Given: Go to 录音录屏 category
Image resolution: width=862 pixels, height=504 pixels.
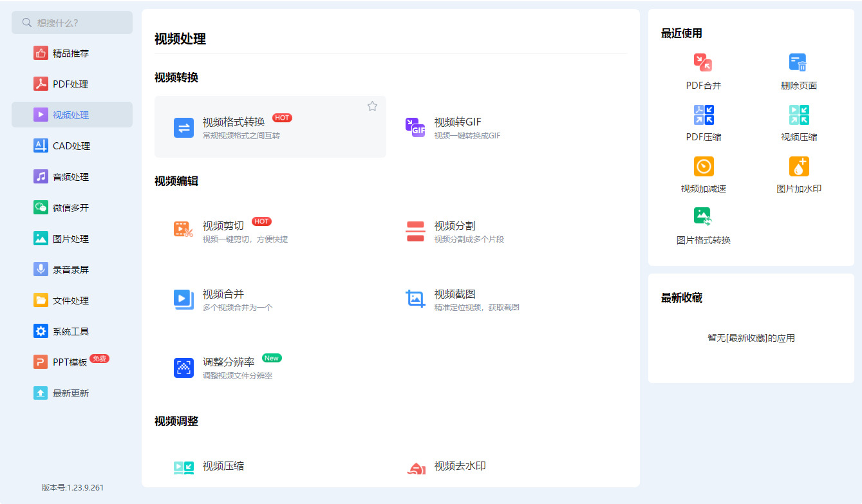Looking at the screenshot, I should (72, 270).
